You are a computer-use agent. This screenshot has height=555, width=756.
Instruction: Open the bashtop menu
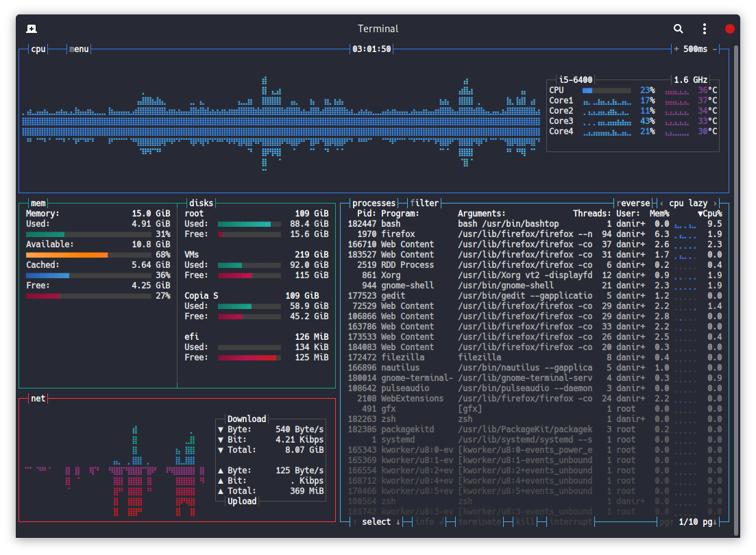(x=79, y=49)
